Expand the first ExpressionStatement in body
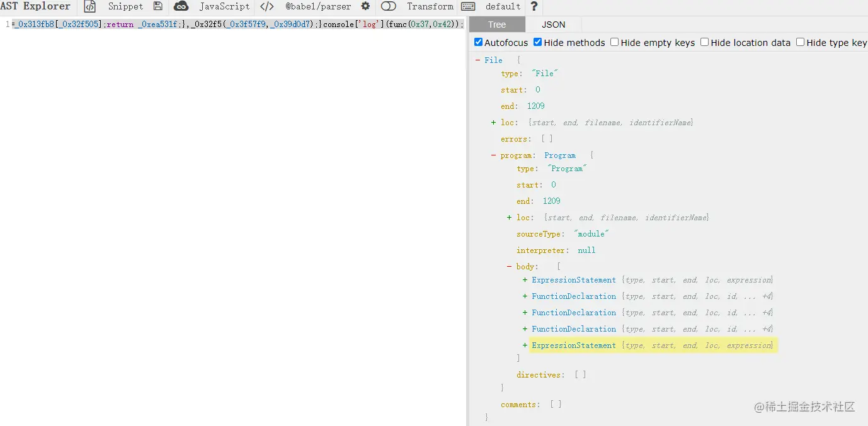This screenshot has height=426, width=868. pyautogui.click(x=525, y=280)
